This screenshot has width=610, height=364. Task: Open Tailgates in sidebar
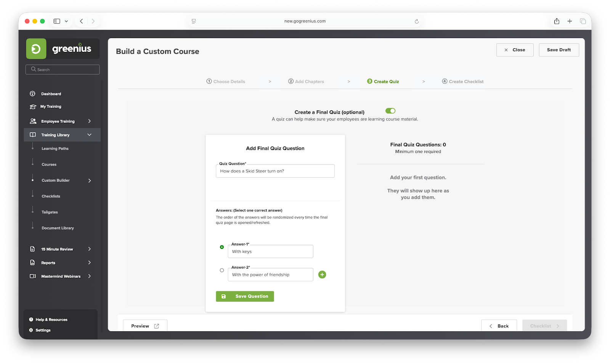pos(50,212)
